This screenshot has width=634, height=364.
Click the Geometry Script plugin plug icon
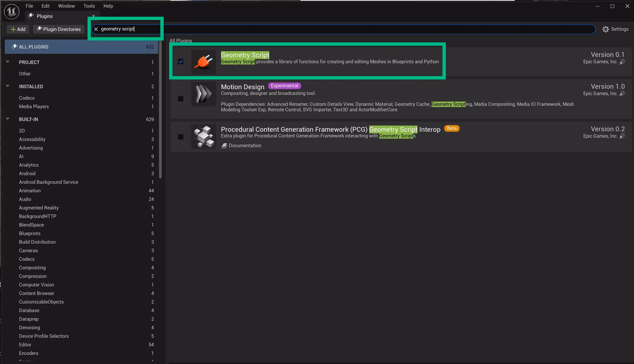[x=203, y=62]
